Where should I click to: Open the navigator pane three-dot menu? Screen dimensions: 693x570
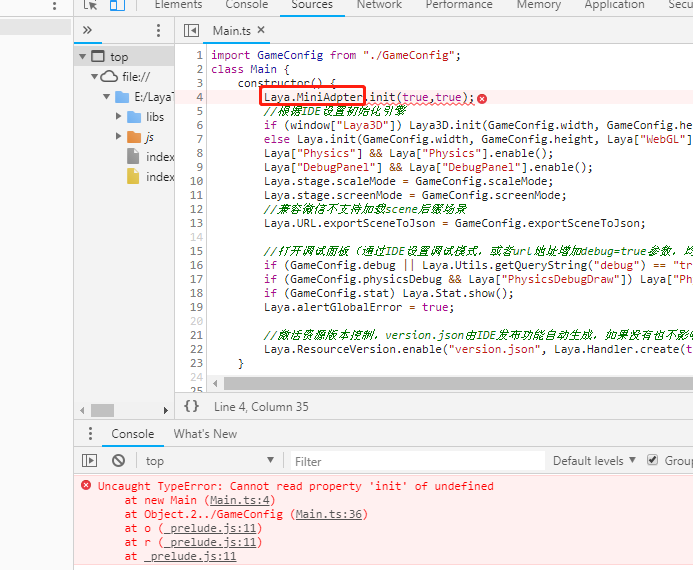pos(158,31)
